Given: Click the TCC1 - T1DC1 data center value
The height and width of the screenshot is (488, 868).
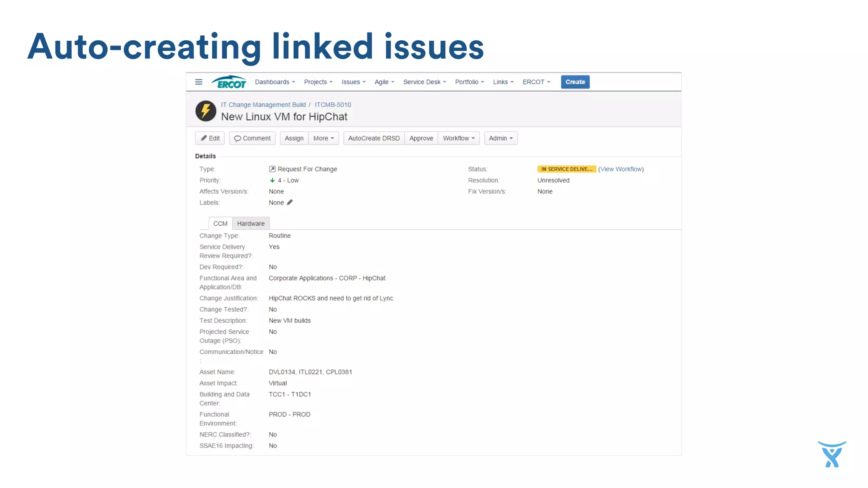Looking at the screenshot, I should (290, 394).
